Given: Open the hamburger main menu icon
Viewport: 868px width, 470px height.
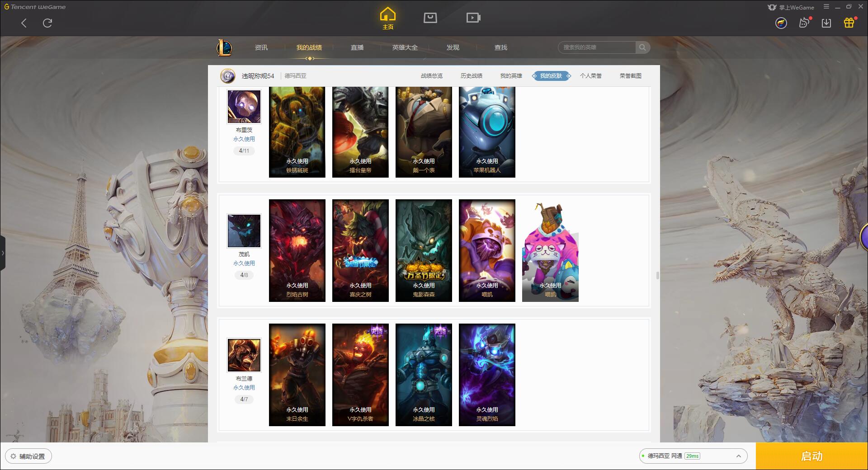Looking at the screenshot, I should click(826, 7).
